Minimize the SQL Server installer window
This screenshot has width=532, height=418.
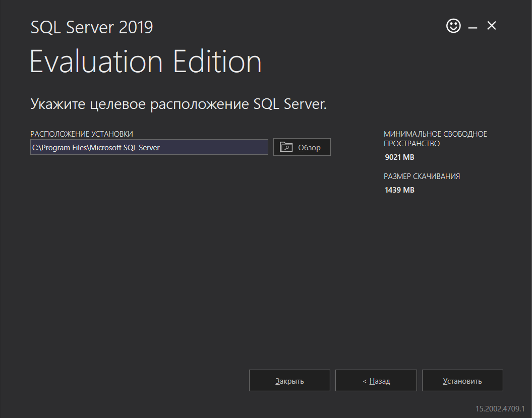(x=472, y=27)
